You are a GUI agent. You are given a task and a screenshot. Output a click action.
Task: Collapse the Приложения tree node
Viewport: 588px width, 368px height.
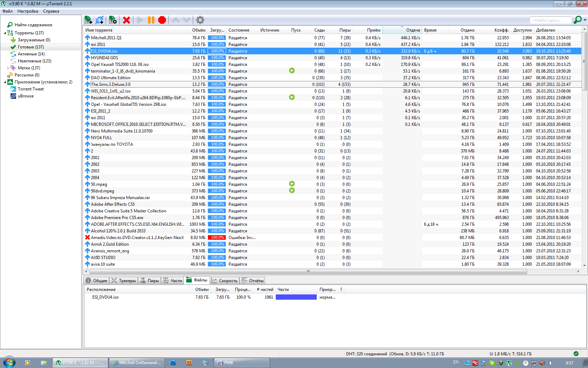coord(5,82)
